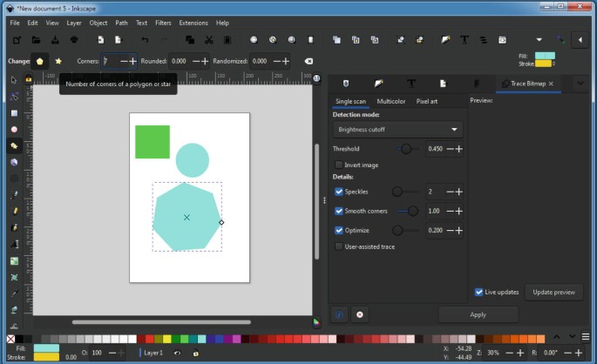Viewport: 597px width, 364px height.
Task: Adjust the Threshold slider
Action: 406,149
